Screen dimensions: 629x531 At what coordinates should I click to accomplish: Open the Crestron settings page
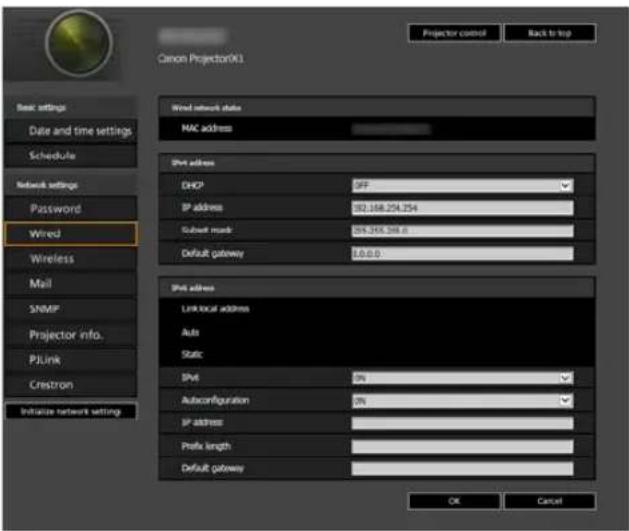[x=71, y=385]
